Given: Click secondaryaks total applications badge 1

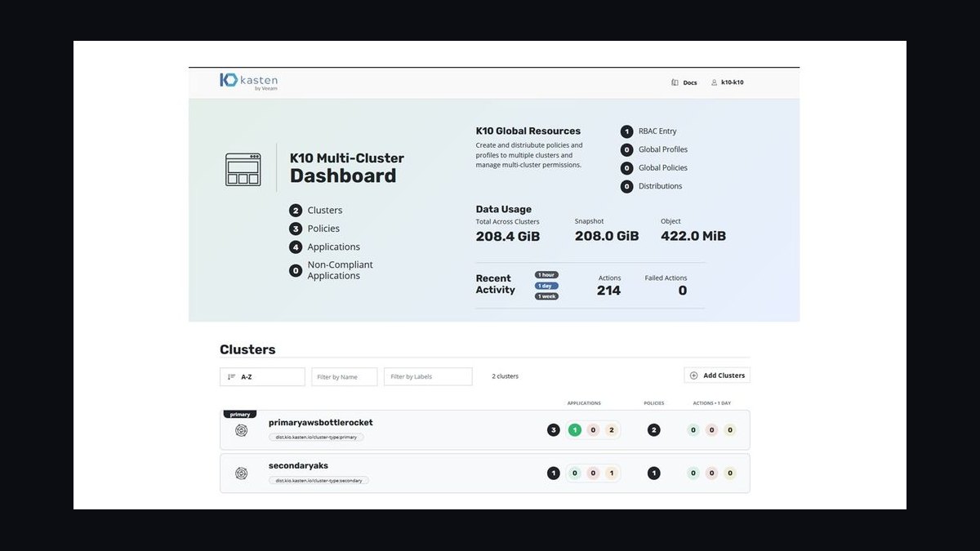Looking at the screenshot, I should 554,473.
